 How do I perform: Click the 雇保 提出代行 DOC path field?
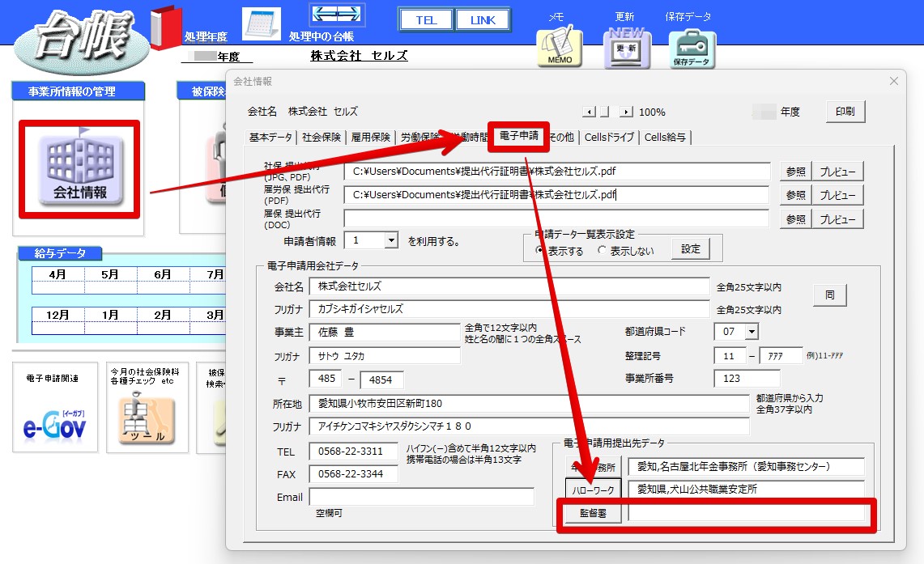point(557,218)
